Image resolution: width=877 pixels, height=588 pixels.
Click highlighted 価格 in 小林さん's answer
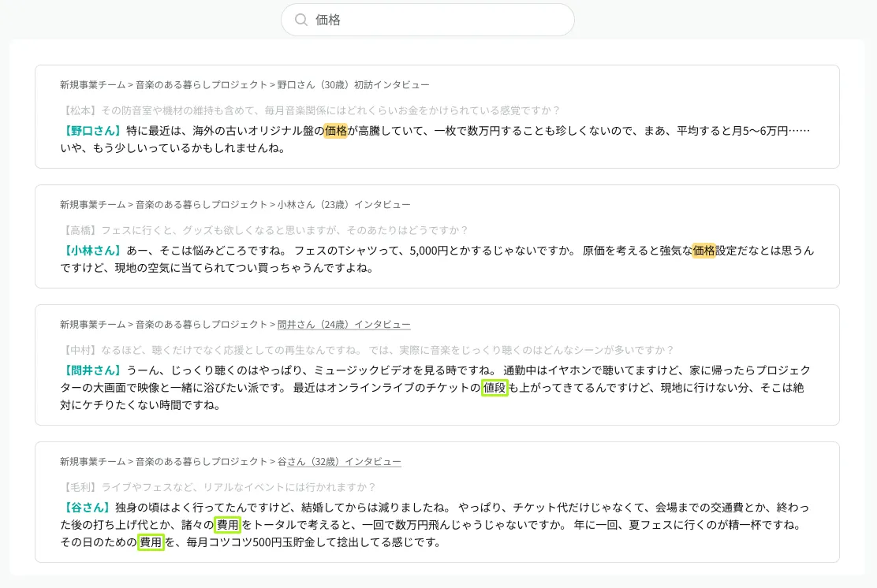(x=703, y=251)
